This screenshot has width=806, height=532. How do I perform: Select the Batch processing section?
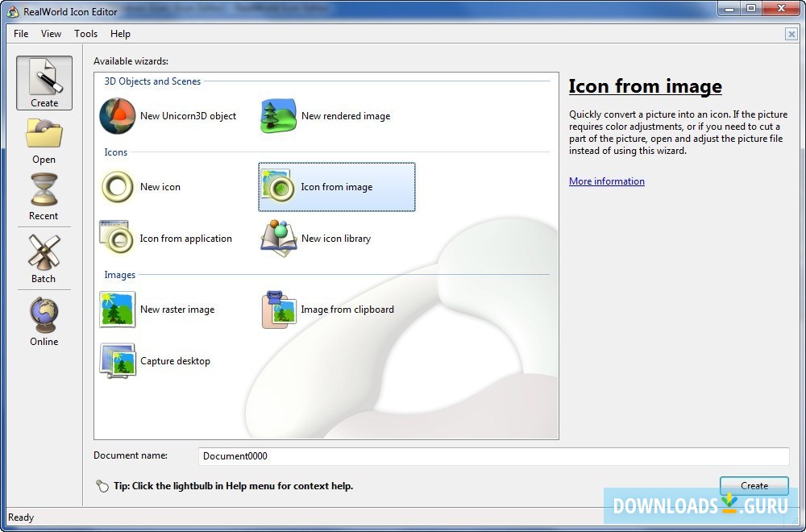point(44,258)
